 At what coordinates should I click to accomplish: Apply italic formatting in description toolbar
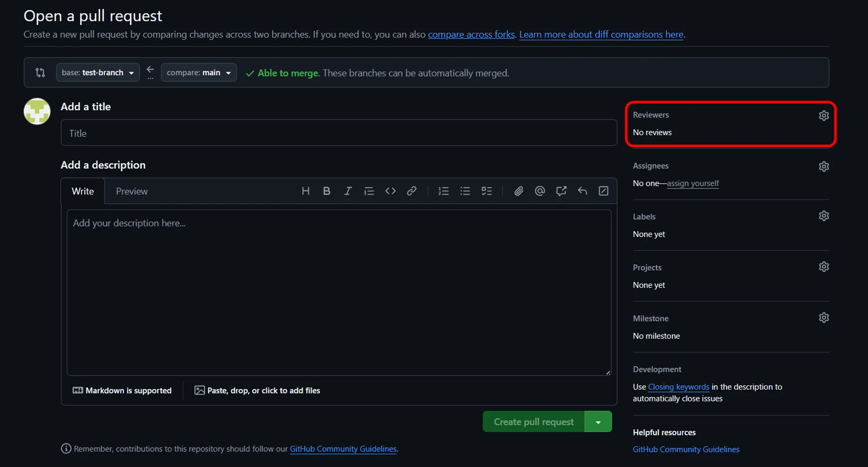(x=348, y=191)
